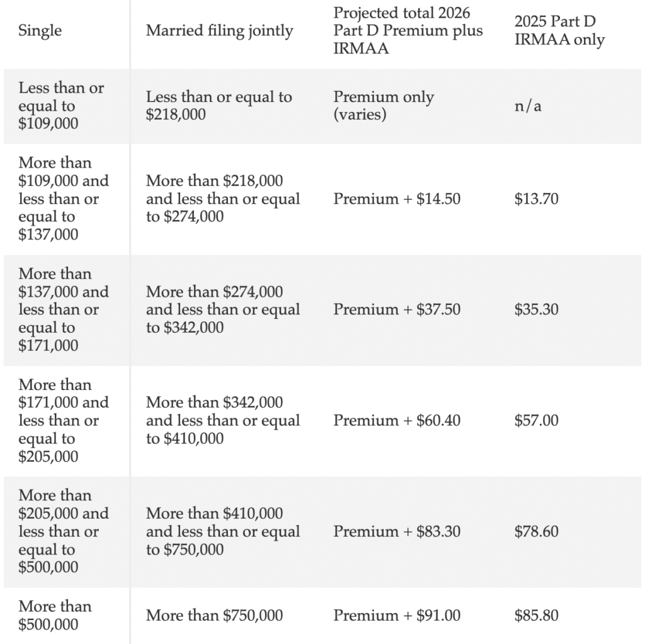Click the $78.60 IRMAA value

(x=536, y=531)
